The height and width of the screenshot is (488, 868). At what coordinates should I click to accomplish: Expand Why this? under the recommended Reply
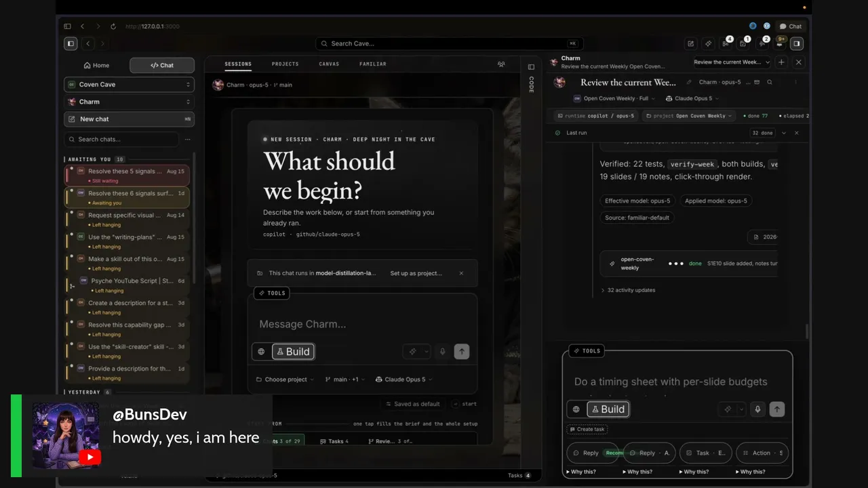click(581, 472)
